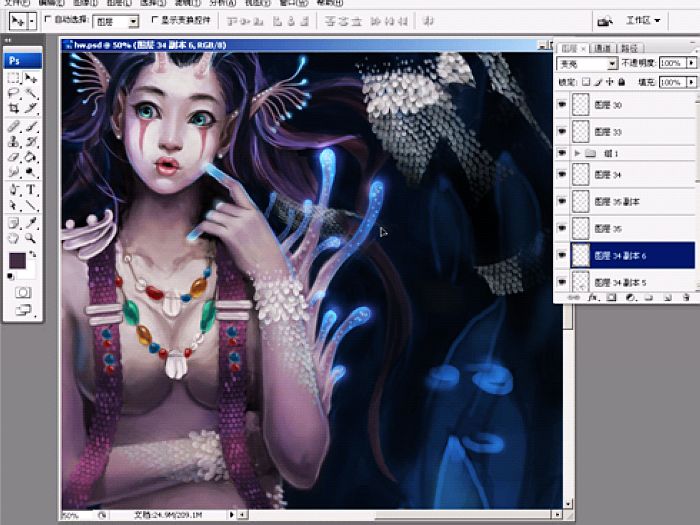Open Adobe Bridge from options bar
The width and height of the screenshot is (700, 525).
pos(605,21)
